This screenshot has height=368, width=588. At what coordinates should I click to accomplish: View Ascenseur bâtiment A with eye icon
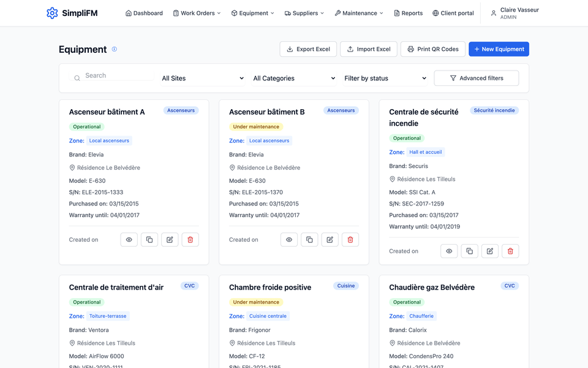pos(129,240)
